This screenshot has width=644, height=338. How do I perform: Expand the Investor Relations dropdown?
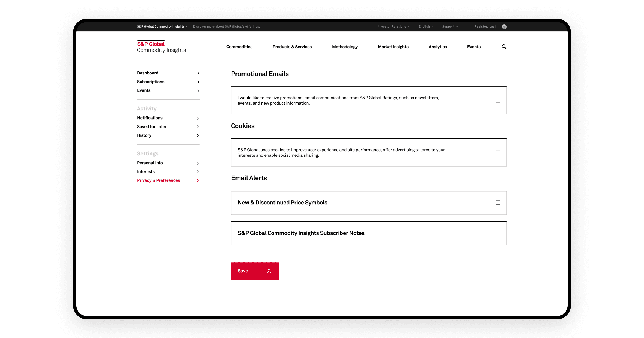394,26
